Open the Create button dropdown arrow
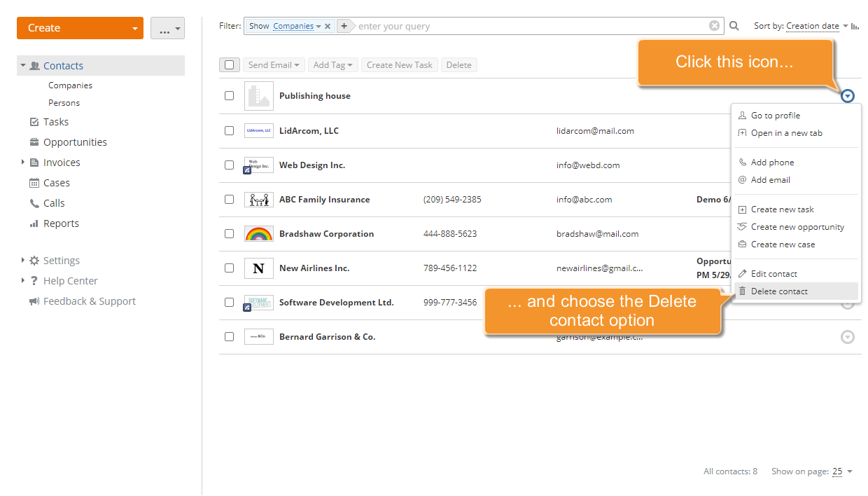 [134, 29]
